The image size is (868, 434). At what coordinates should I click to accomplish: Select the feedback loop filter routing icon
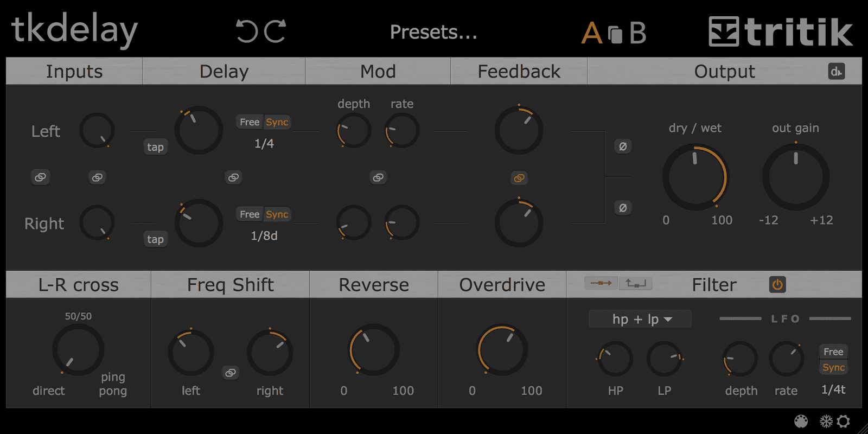635,283
